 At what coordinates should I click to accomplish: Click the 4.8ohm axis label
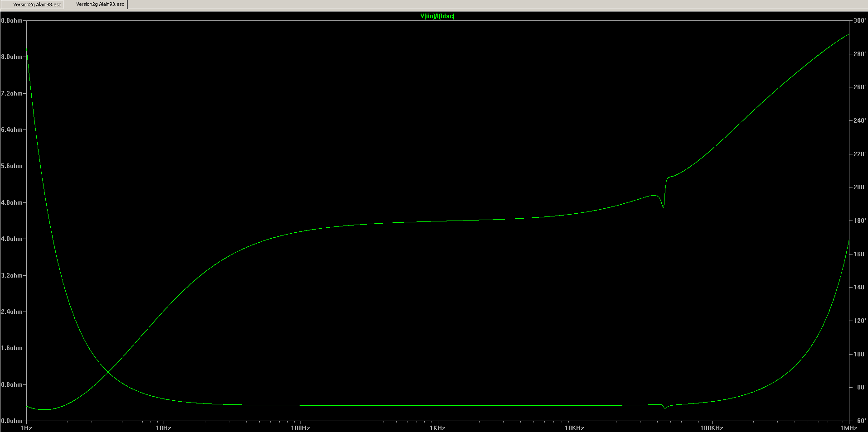(11, 203)
